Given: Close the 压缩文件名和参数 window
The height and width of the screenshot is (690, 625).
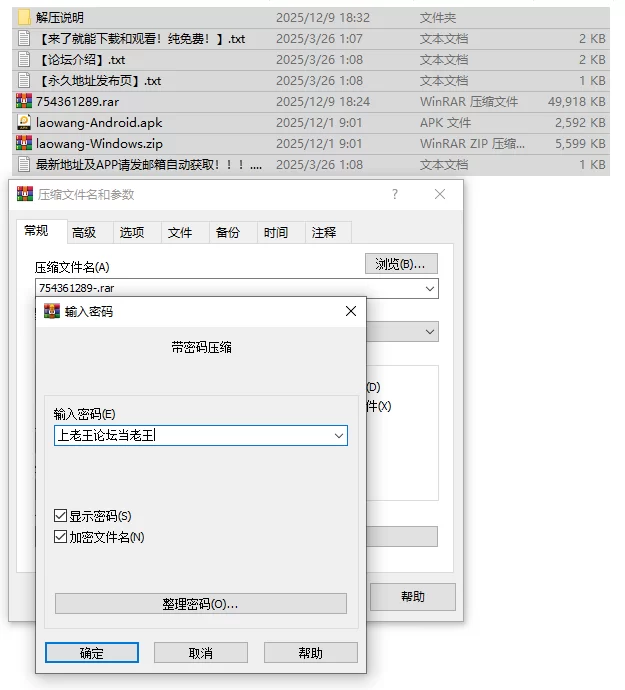Looking at the screenshot, I should point(440,194).
